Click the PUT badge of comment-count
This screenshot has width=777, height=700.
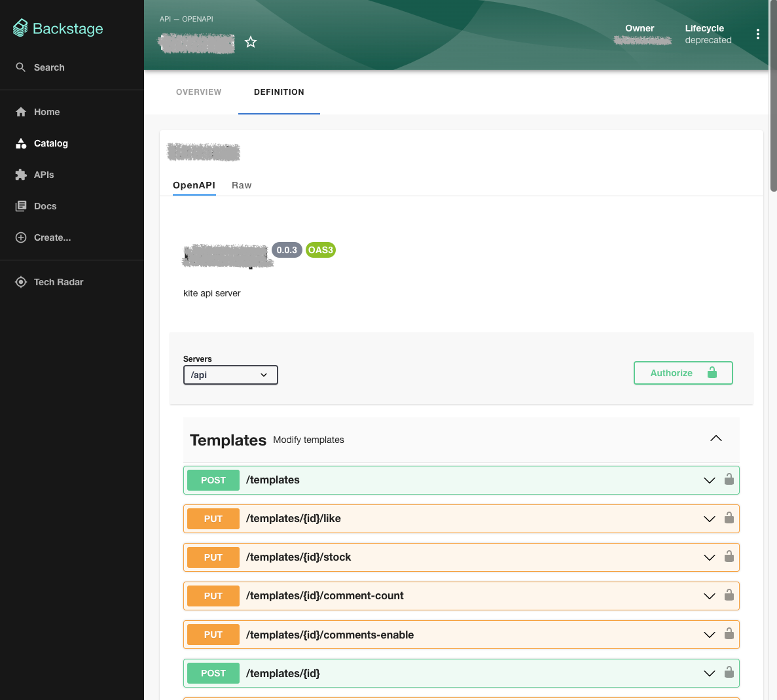(x=213, y=596)
